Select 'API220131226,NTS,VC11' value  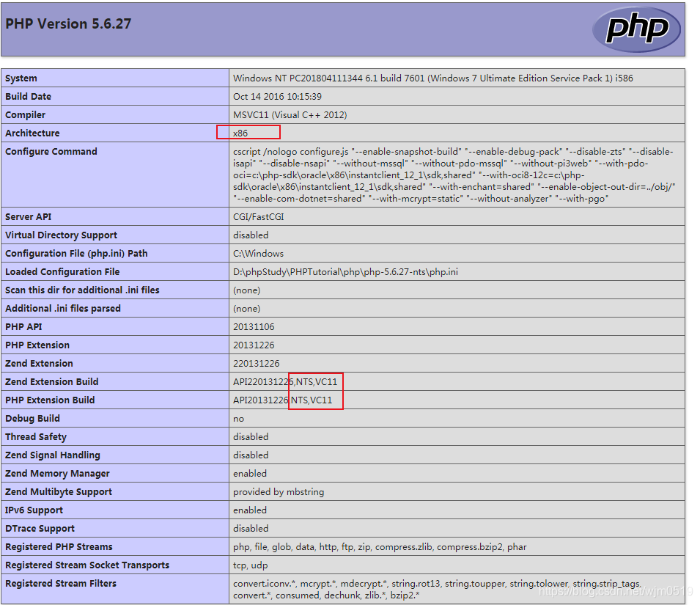tap(285, 382)
